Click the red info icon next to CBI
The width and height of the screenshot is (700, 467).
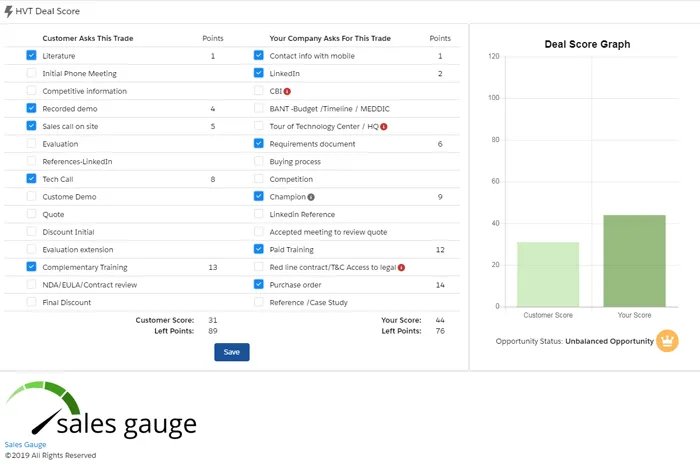point(287,91)
